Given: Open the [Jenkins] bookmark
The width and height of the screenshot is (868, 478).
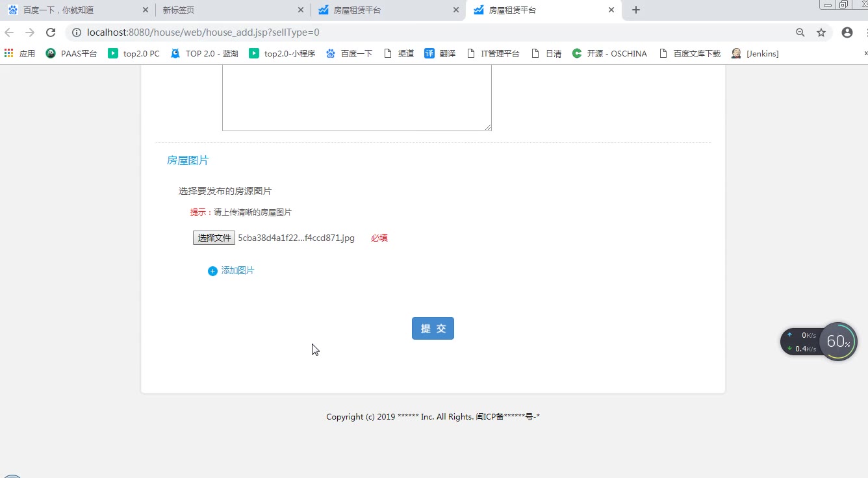Looking at the screenshot, I should (x=755, y=53).
